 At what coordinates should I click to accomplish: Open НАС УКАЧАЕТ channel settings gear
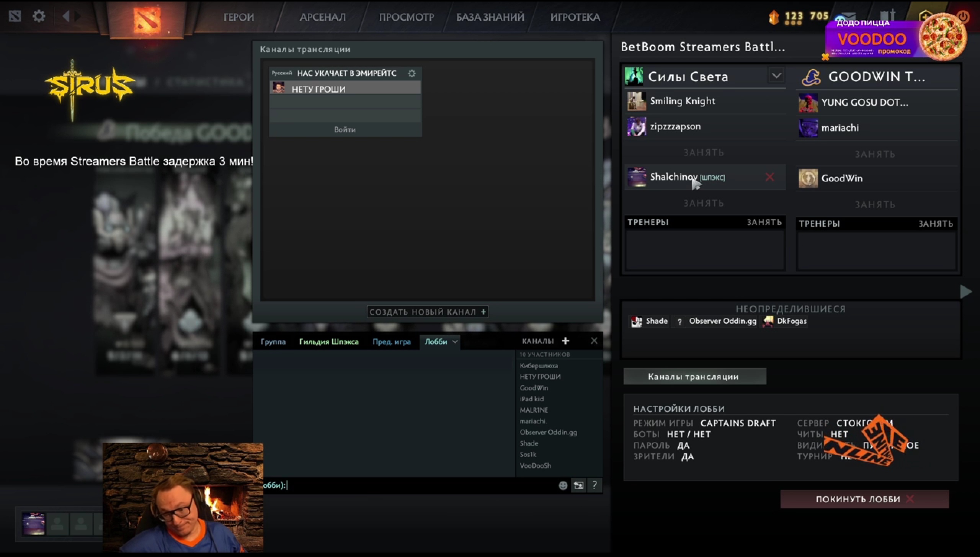[412, 73]
